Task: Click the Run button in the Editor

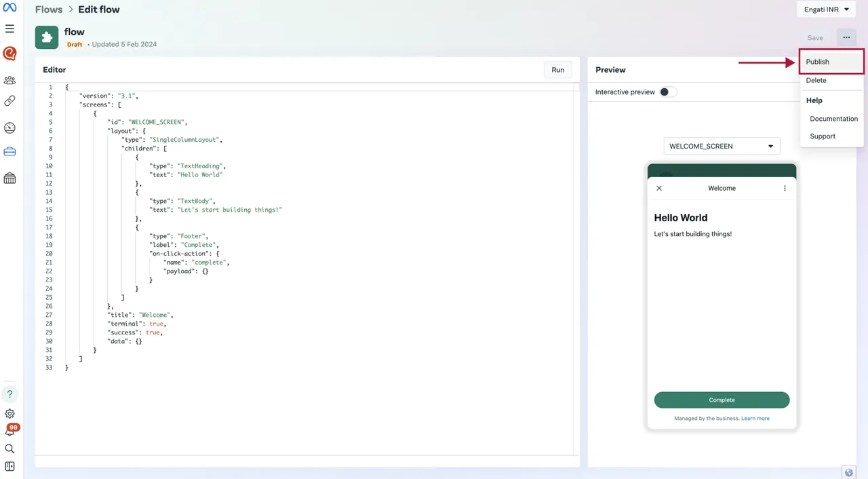Action: point(557,69)
